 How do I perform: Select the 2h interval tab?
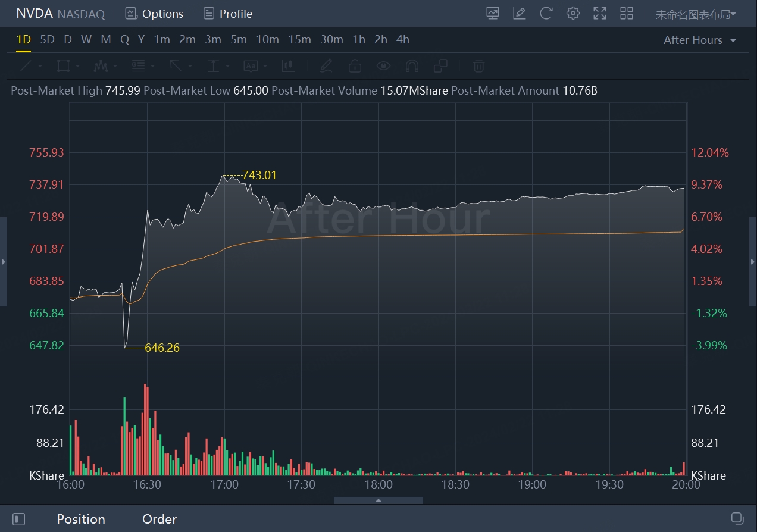[x=381, y=39]
